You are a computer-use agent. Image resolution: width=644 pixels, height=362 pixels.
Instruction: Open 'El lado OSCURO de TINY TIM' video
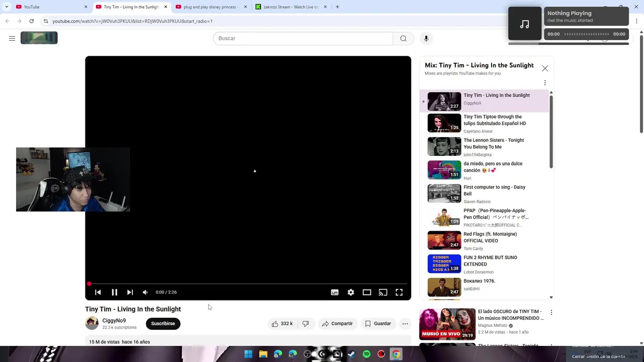[511, 315]
